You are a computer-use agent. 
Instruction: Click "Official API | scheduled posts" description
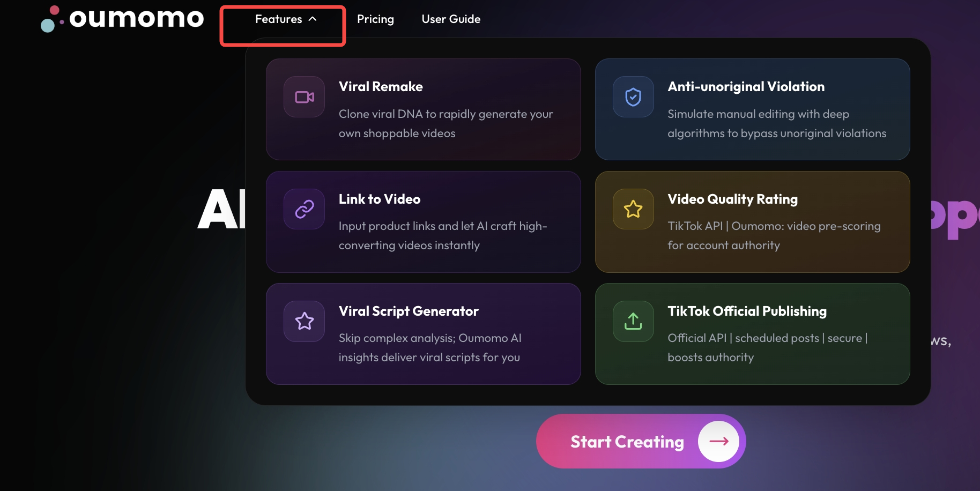(x=768, y=348)
